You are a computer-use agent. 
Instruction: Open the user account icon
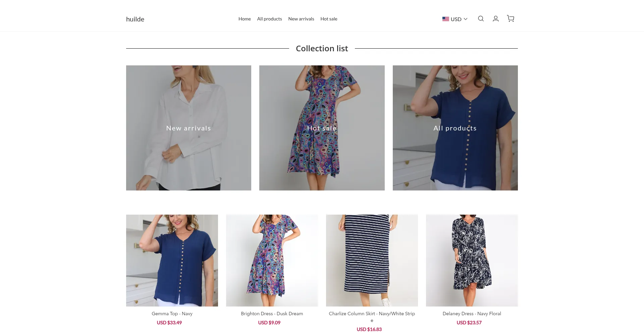coord(495,19)
